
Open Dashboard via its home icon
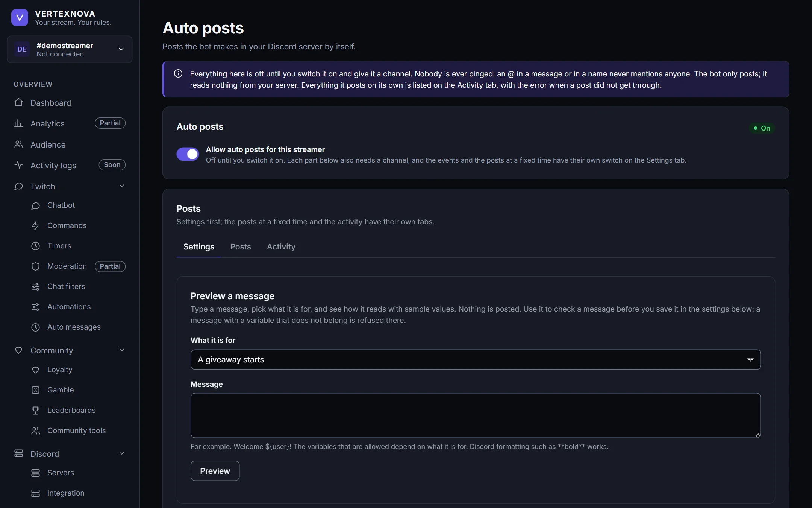pyautogui.click(x=18, y=103)
